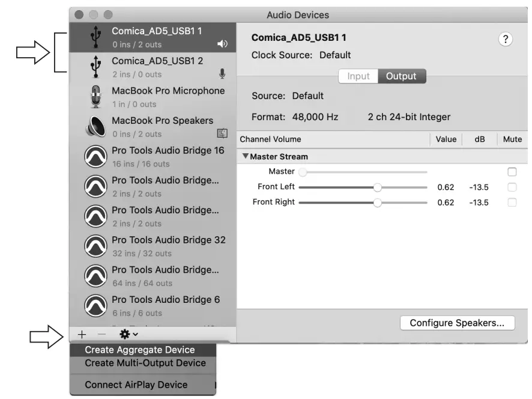
Task: Select the MacBook Pro Microphone icon
Action: click(x=95, y=97)
